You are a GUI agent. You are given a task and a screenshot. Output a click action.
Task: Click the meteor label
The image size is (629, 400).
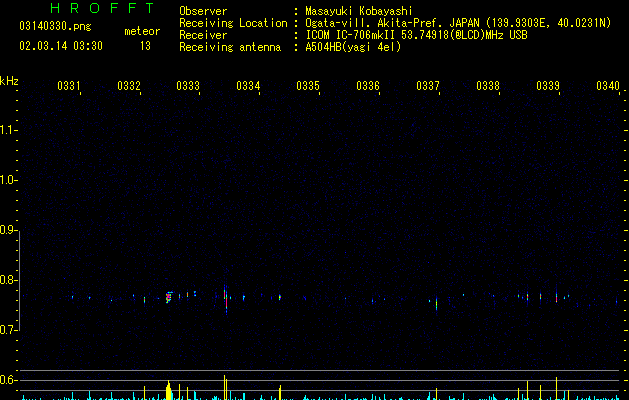click(142, 31)
